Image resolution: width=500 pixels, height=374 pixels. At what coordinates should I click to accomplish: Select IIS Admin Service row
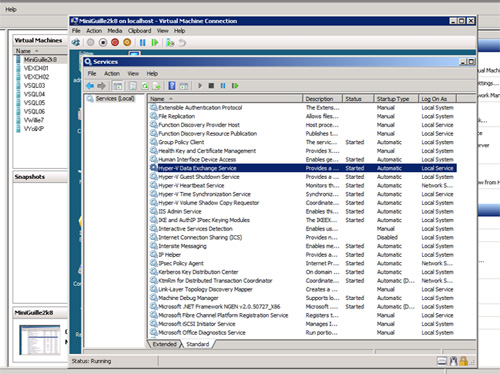click(x=303, y=212)
